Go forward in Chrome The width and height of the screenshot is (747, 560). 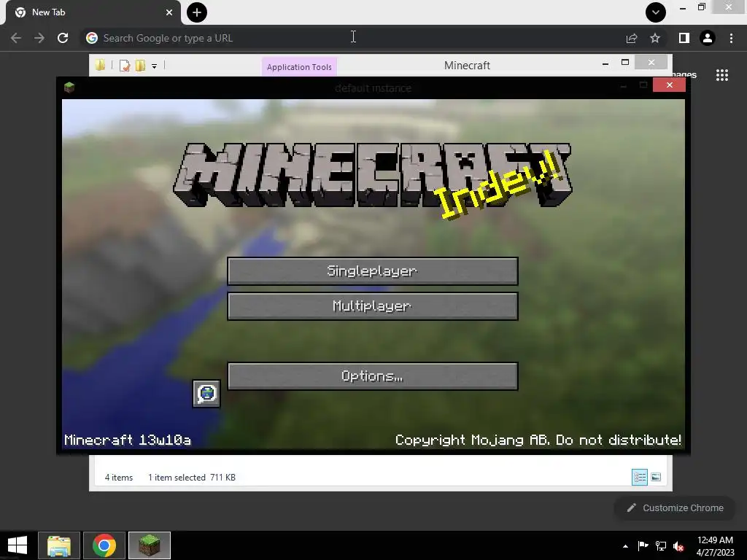[39, 38]
